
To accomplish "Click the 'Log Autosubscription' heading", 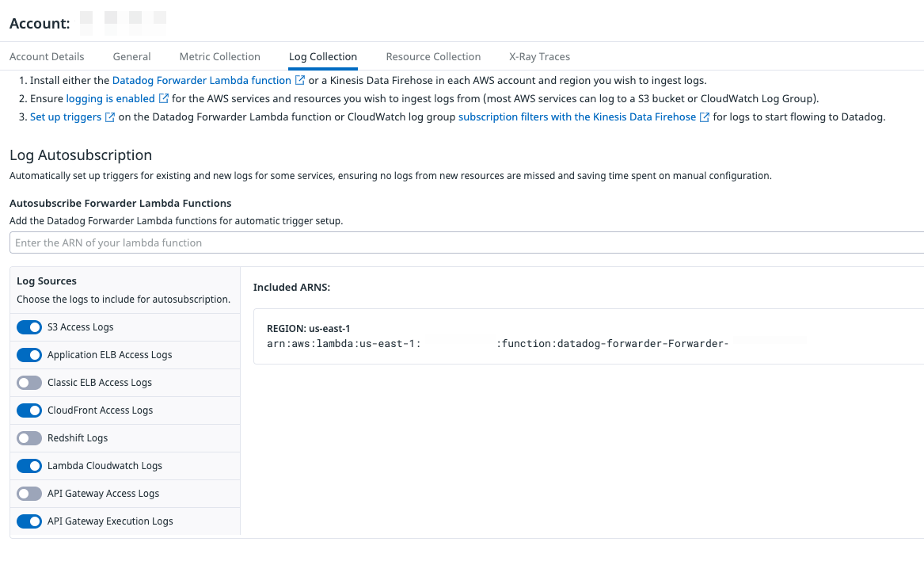I will tap(81, 155).
